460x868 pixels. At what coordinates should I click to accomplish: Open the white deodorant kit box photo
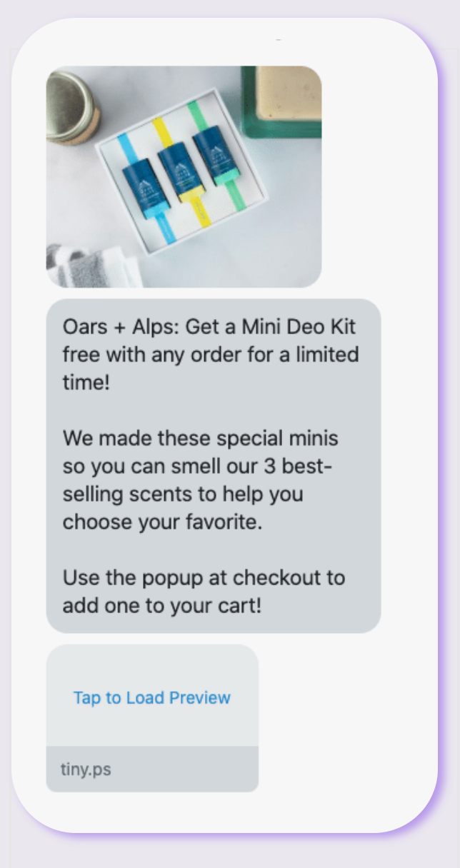point(184,176)
